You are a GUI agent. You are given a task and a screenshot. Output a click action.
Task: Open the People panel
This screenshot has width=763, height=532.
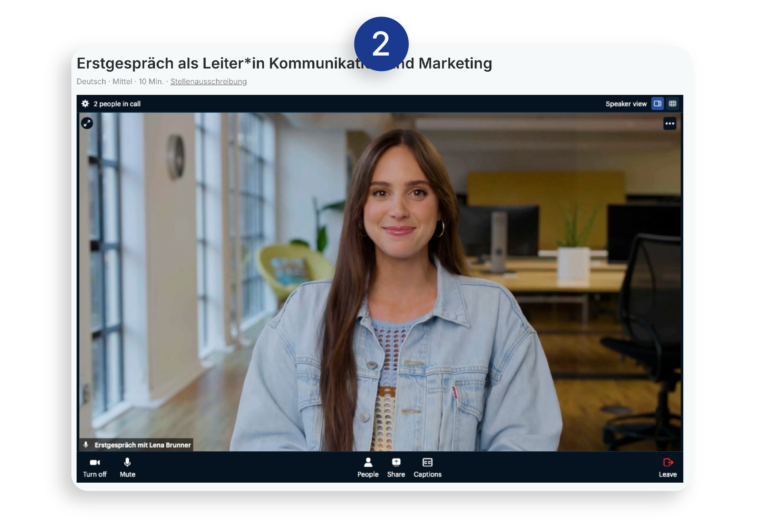point(368,468)
